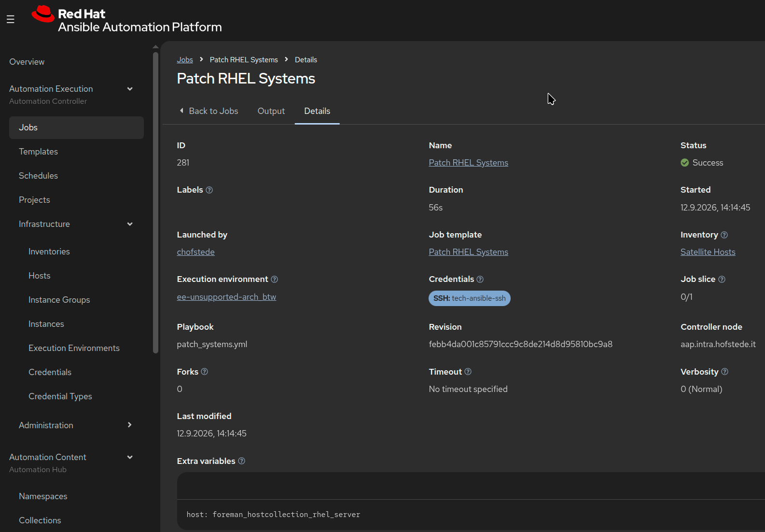Click the job slice value 0/1
Viewport: 765px width, 532px height.
coord(686,297)
